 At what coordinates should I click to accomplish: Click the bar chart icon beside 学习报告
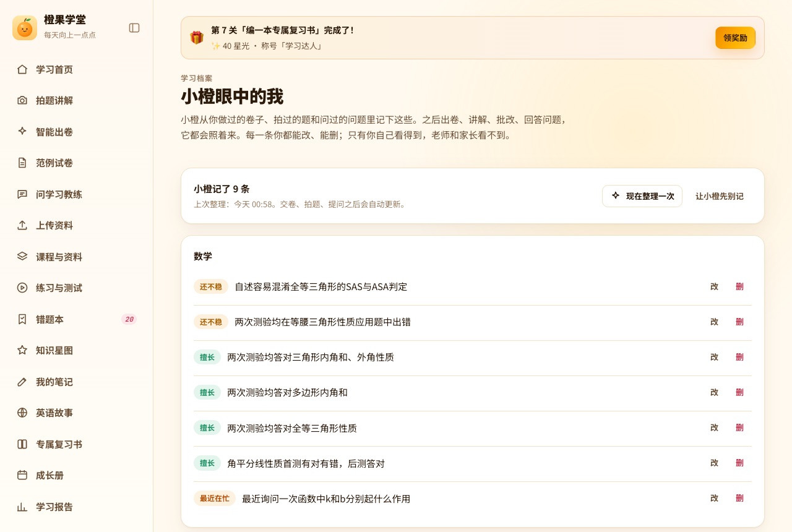(22, 507)
